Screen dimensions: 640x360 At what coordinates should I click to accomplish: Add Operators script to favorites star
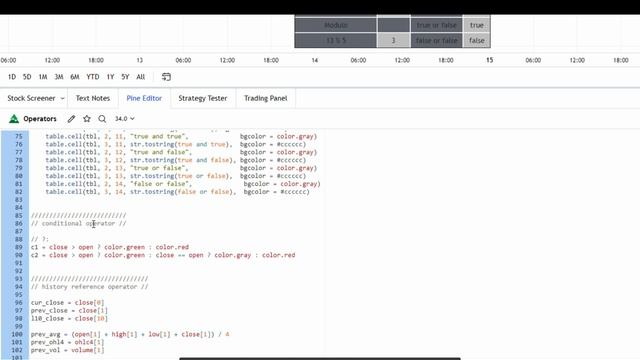[87, 119]
